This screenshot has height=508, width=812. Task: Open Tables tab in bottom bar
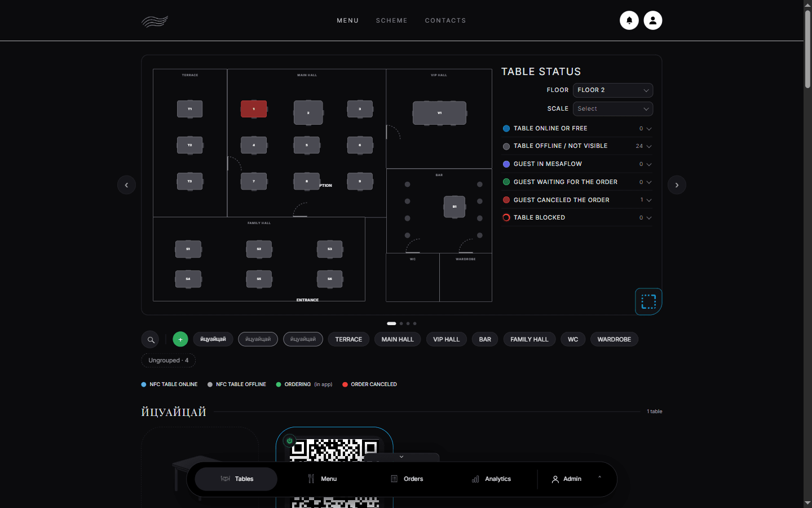[x=236, y=479]
